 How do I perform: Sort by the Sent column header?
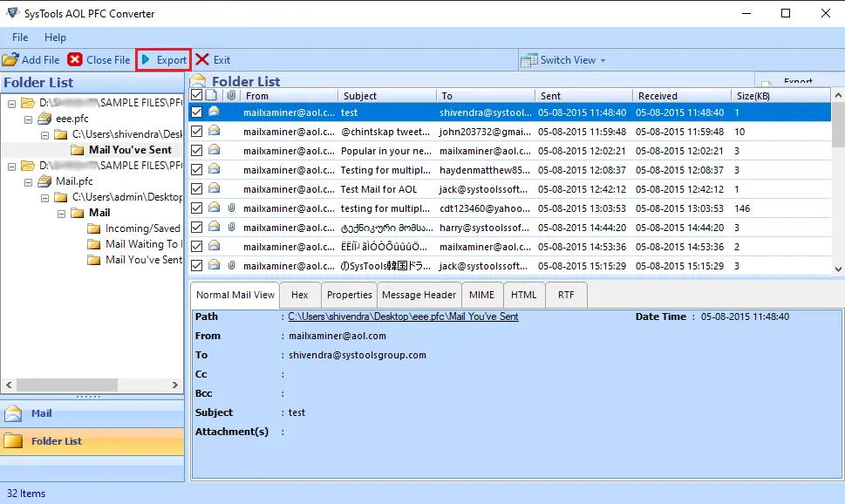tap(583, 95)
